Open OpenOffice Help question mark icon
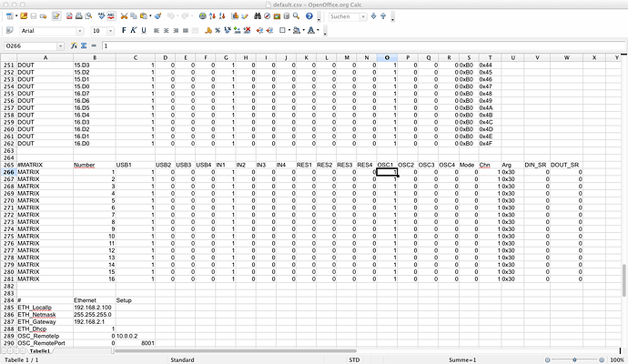 309,16
